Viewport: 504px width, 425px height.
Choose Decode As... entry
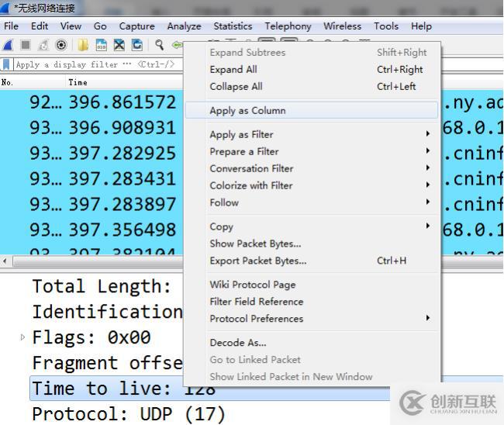(x=311, y=342)
